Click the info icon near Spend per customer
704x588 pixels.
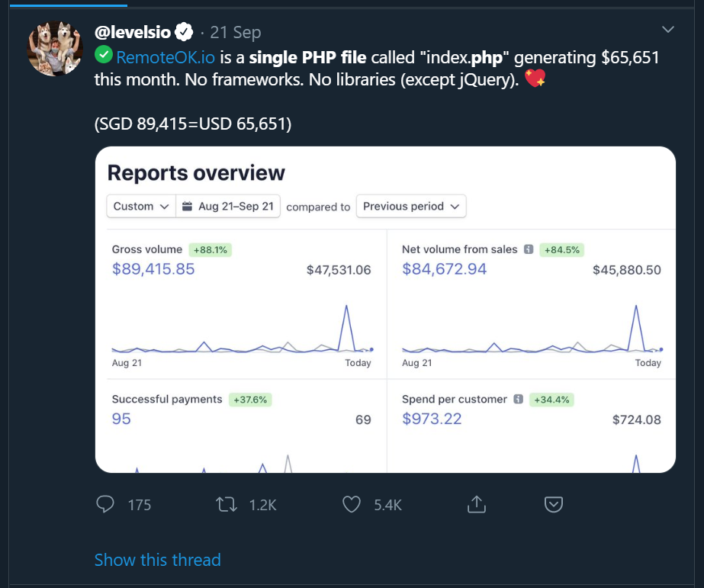point(518,399)
